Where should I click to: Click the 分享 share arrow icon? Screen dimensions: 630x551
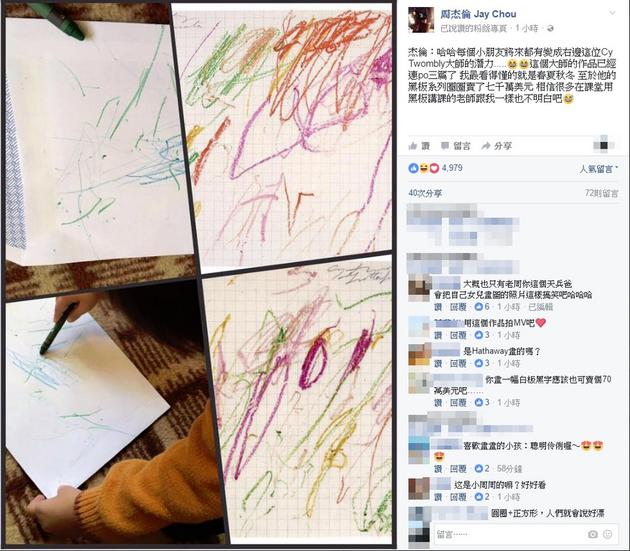point(486,146)
